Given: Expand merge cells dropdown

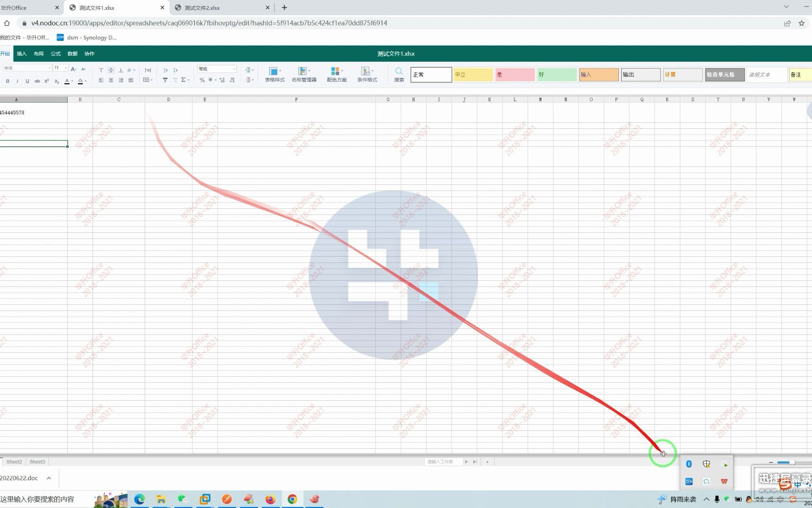Looking at the screenshot, I should (x=151, y=80).
